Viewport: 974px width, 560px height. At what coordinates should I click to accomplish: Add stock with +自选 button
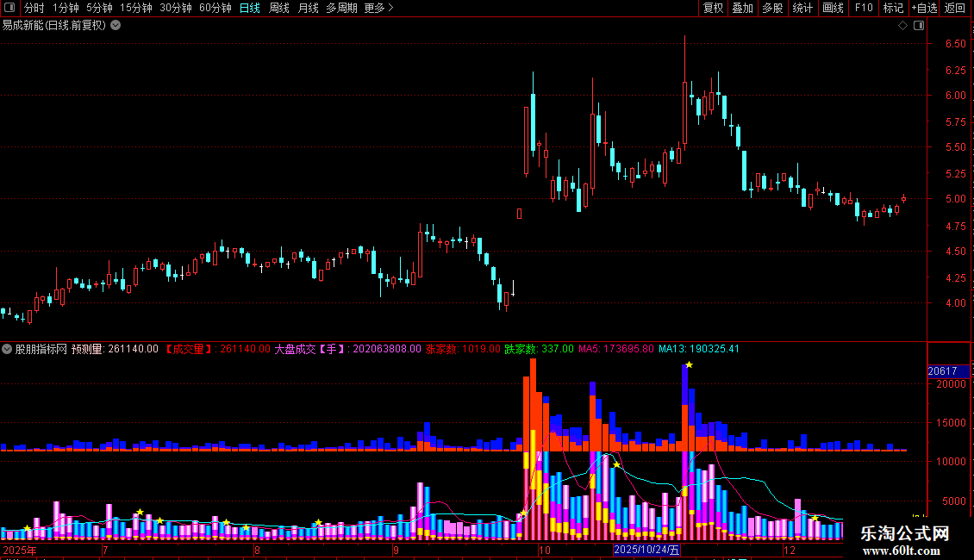(x=924, y=8)
